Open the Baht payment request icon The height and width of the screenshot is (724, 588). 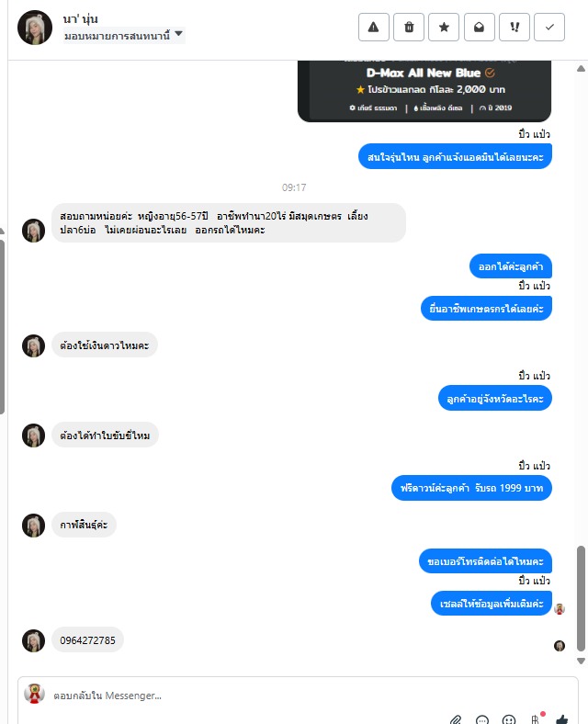[x=536, y=718]
